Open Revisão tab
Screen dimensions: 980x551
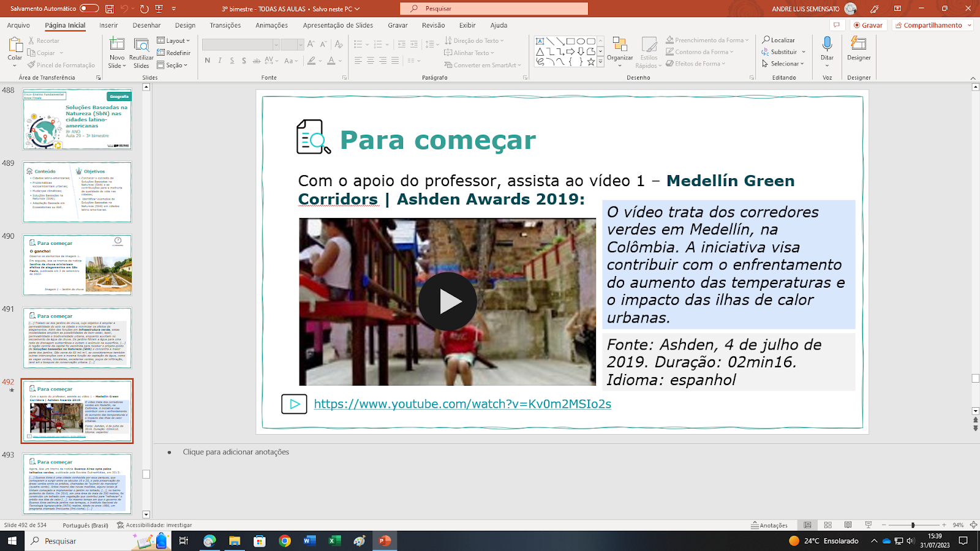[x=433, y=25]
